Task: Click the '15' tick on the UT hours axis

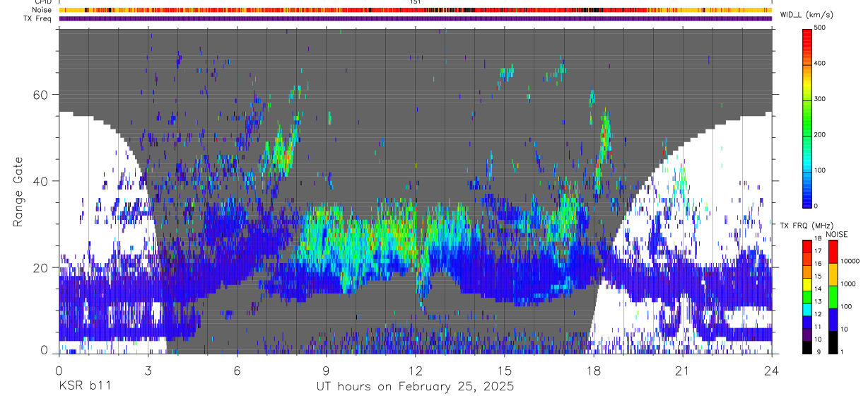Action: tap(504, 370)
